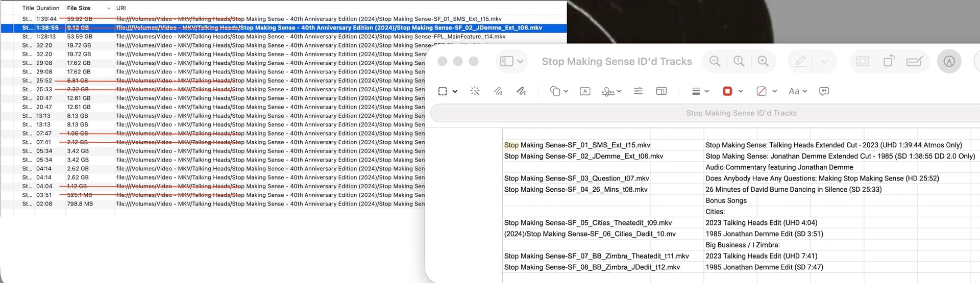Click the fill color none swatch
Viewport: 980px width, 283px height.
pyautogui.click(x=761, y=91)
